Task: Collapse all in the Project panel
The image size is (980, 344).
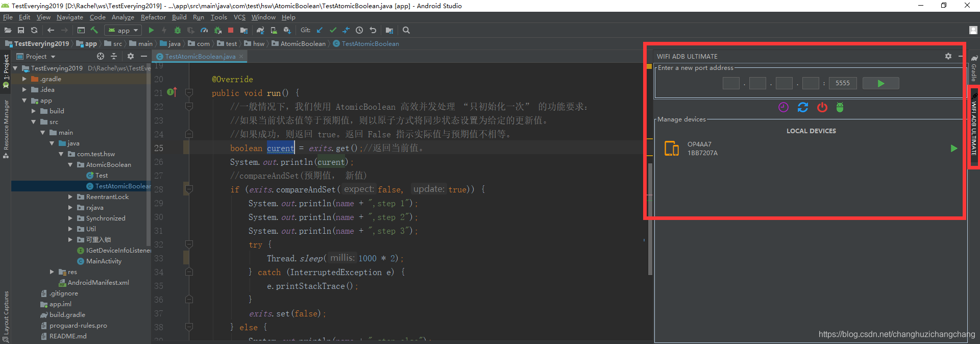Action: 114,56
